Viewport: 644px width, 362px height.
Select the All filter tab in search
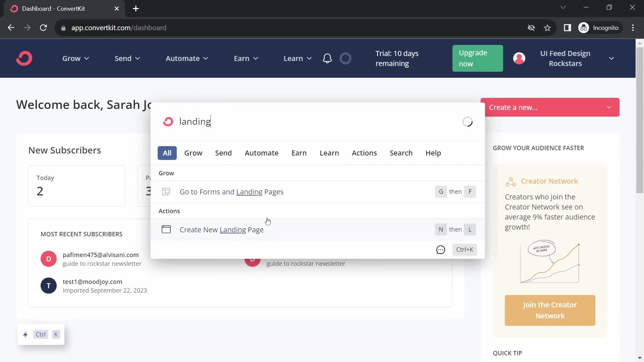click(167, 153)
